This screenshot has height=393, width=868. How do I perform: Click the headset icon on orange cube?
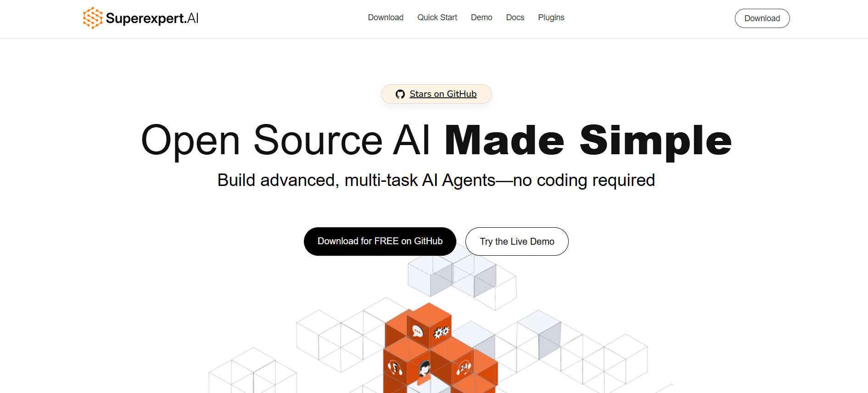[395, 367]
